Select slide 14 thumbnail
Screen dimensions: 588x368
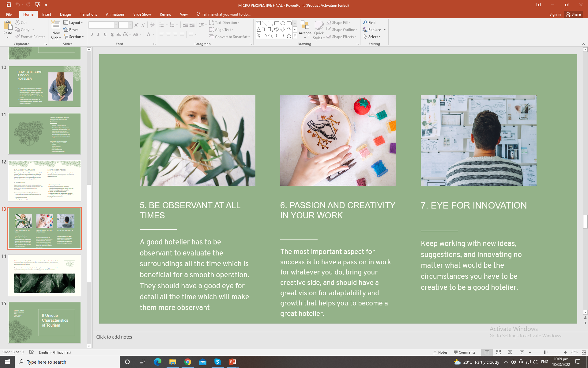point(44,275)
